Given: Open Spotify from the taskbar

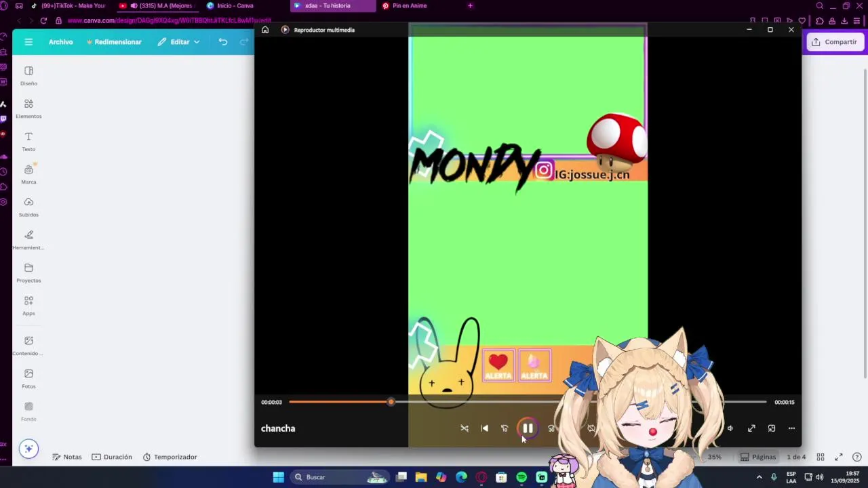Looking at the screenshot, I should 521,477.
